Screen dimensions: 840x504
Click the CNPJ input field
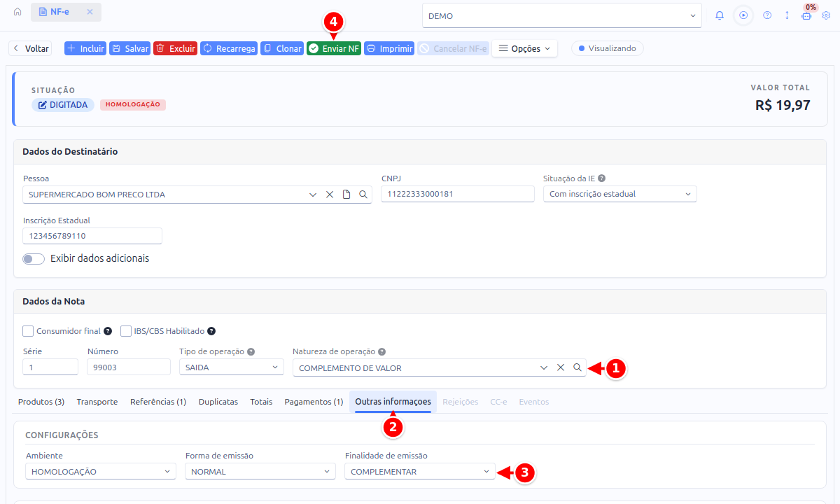click(x=458, y=194)
